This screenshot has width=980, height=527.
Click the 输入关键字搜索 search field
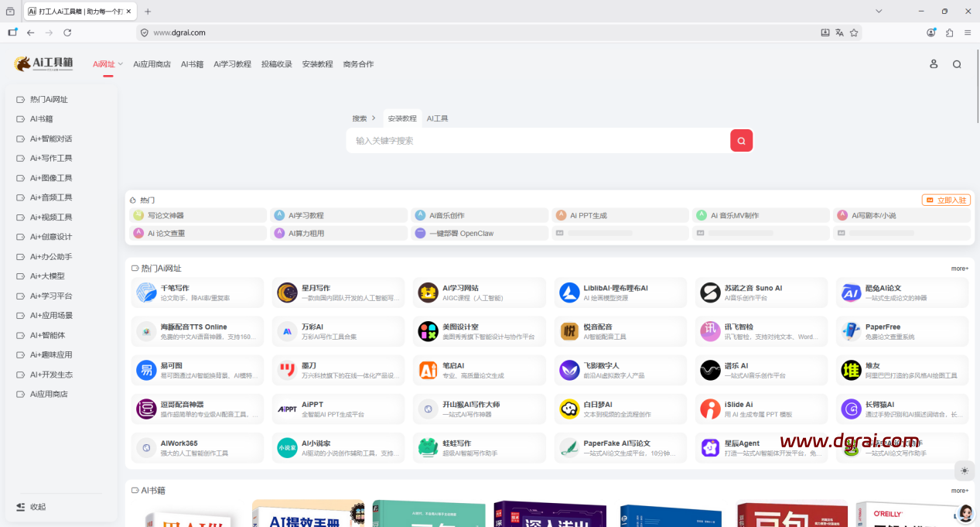pos(538,141)
